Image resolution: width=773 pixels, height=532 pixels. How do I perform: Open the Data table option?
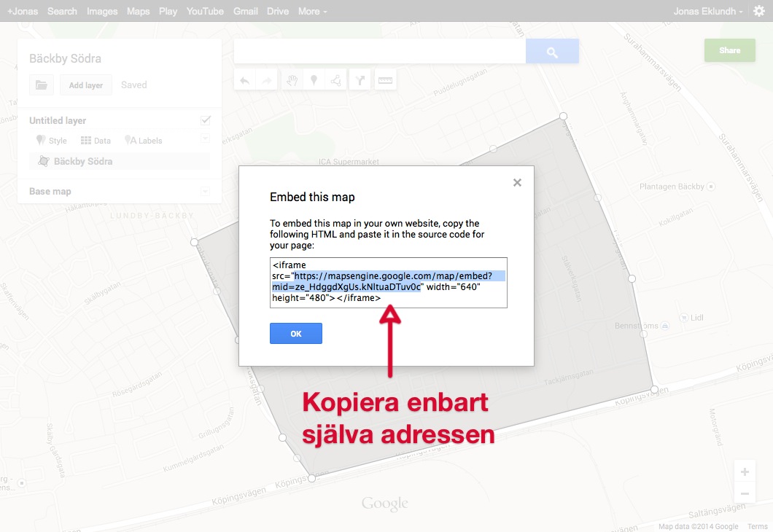pyautogui.click(x=96, y=141)
